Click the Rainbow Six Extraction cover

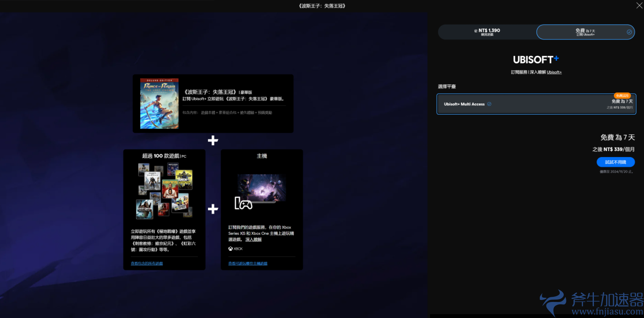click(x=184, y=179)
